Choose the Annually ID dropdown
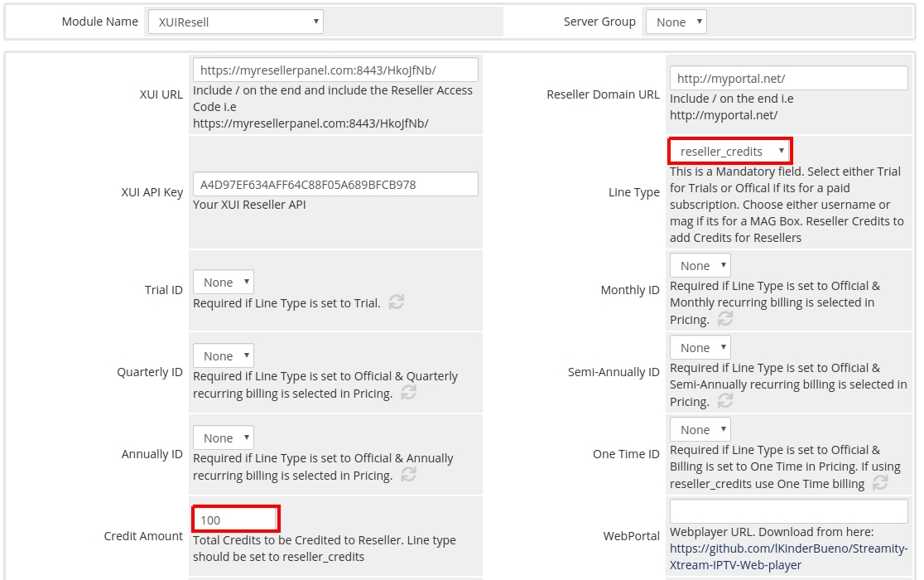 pos(224,438)
